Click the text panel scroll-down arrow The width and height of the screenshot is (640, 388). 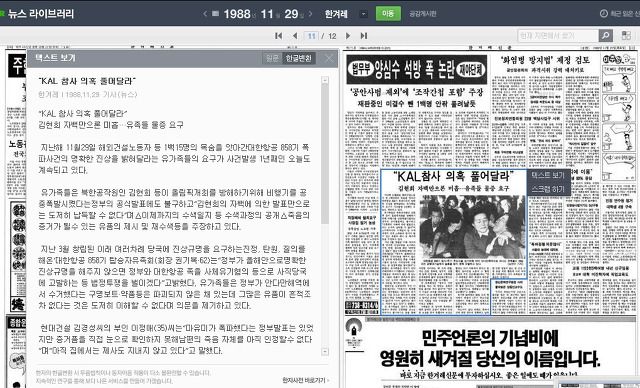pos(325,351)
